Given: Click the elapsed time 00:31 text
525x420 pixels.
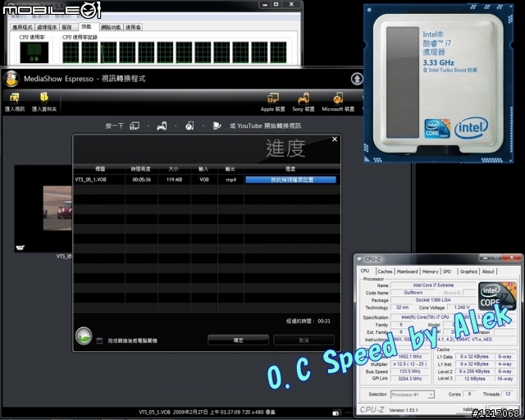Looking at the screenshot, I should click(308, 322).
